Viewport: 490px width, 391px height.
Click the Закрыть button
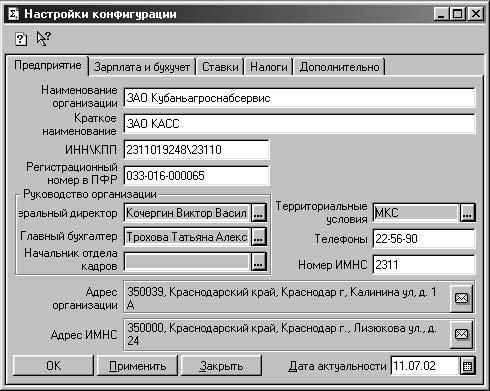221,366
